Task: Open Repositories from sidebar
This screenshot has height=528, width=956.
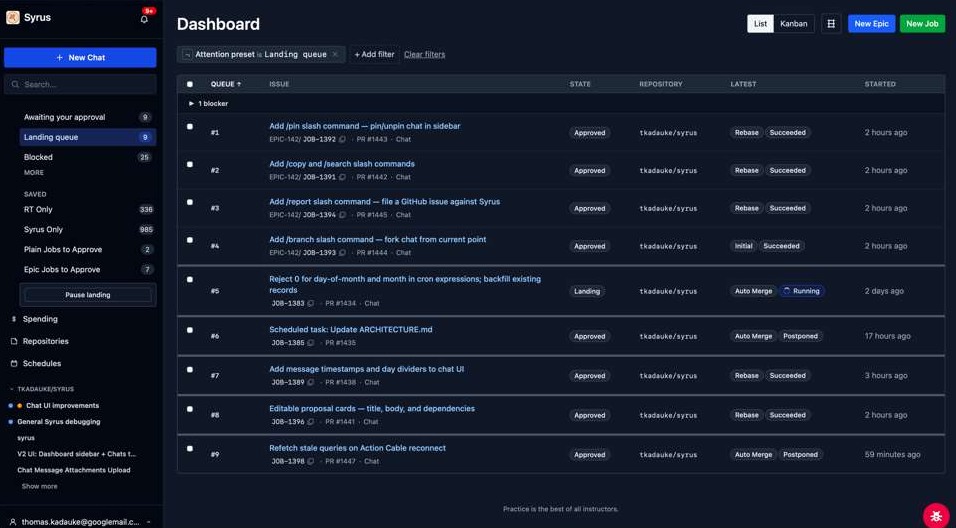Action: [x=45, y=341]
